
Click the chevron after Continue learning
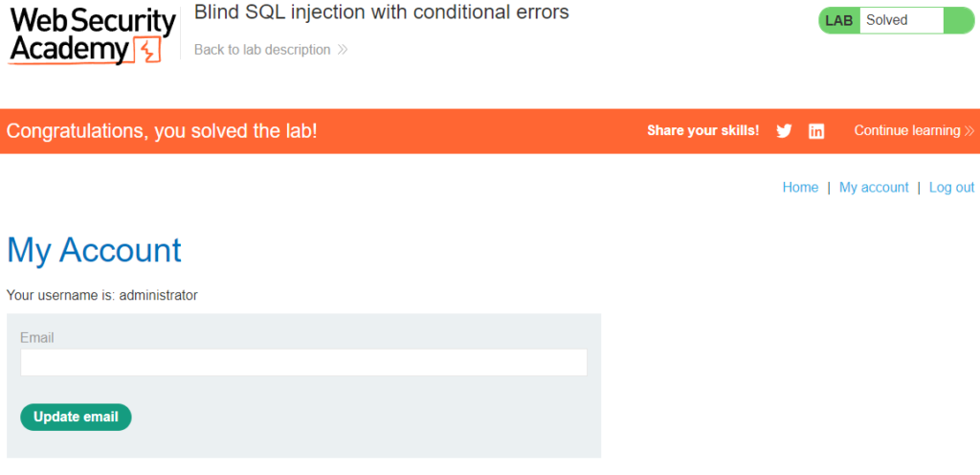point(969,131)
